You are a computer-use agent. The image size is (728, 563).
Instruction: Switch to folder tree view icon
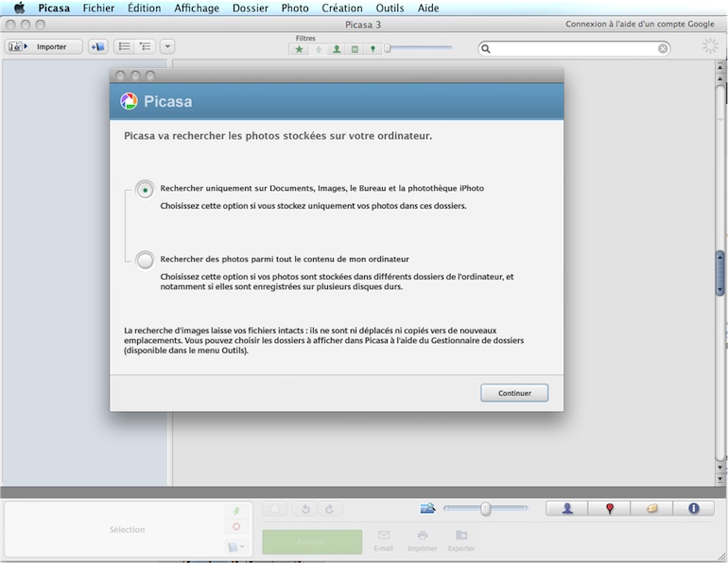[146, 46]
